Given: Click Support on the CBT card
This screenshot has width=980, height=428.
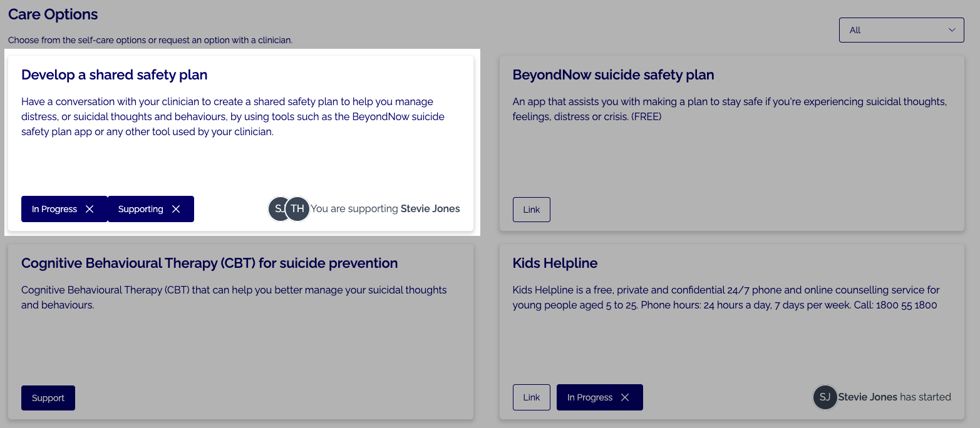Looking at the screenshot, I should pyautogui.click(x=48, y=398).
